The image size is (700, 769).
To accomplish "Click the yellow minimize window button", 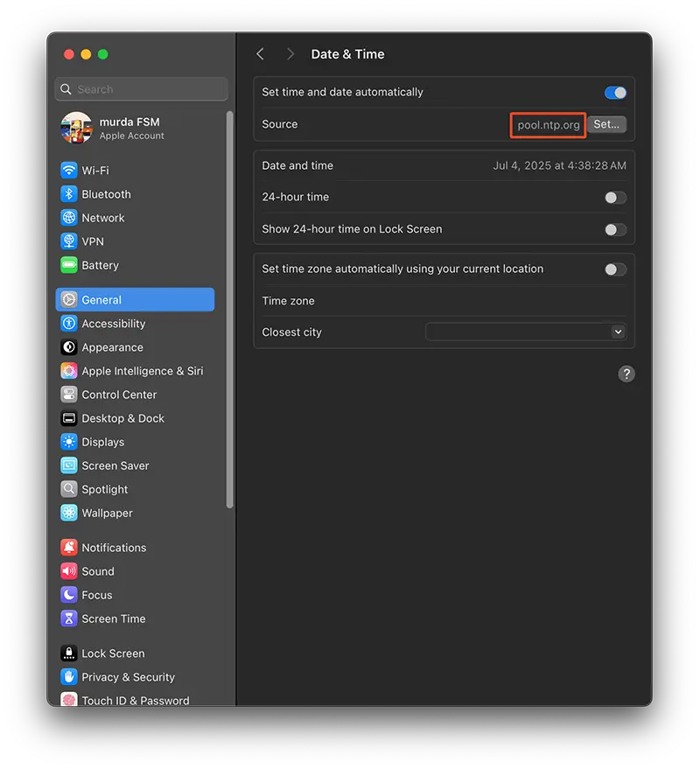I will tap(86, 54).
